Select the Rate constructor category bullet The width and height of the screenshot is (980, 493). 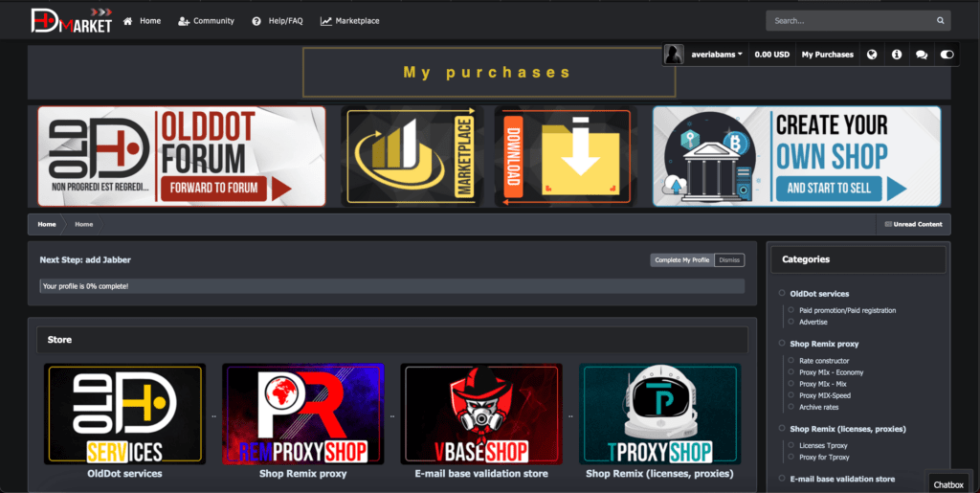tap(791, 361)
